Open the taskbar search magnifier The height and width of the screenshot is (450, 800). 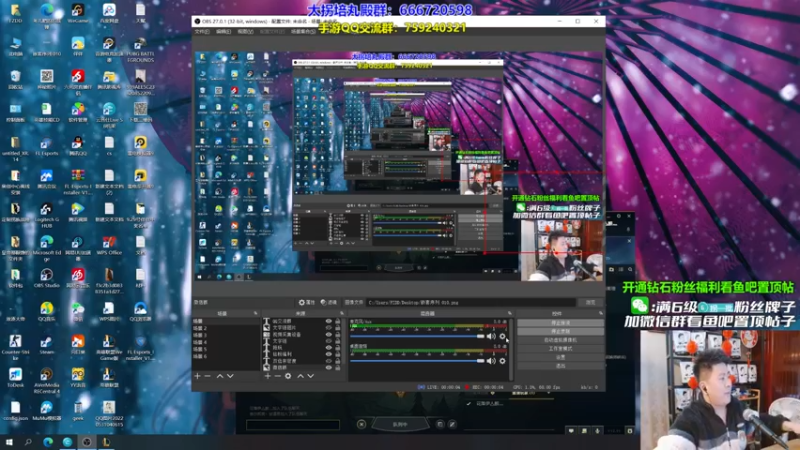click(28, 442)
